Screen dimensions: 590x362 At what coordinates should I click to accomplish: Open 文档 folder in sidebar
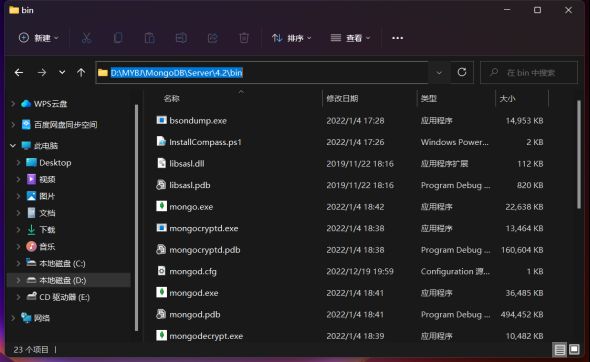tap(41, 213)
